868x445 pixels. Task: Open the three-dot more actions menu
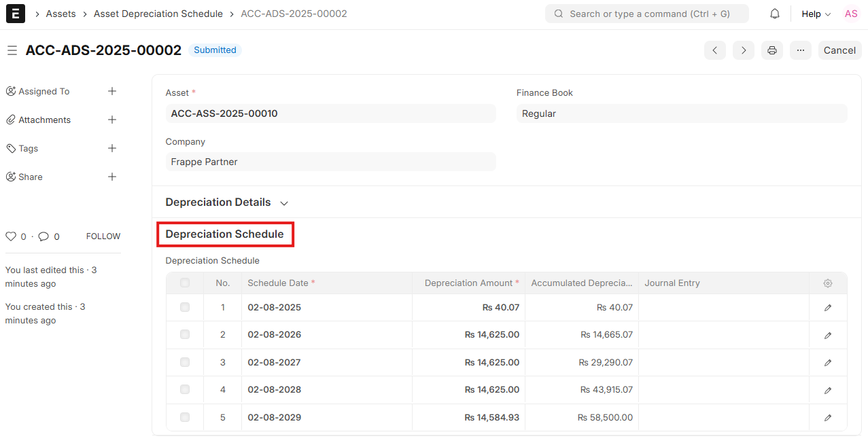[801, 50]
